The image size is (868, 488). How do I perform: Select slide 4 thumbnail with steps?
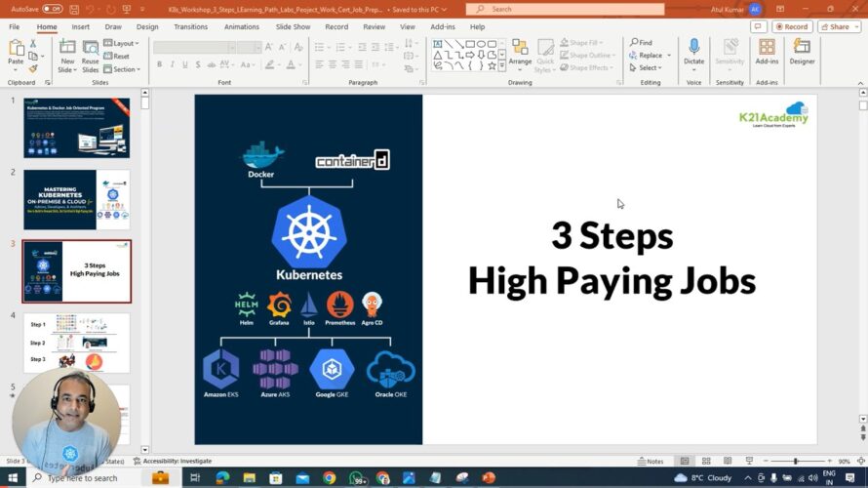click(76, 343)
